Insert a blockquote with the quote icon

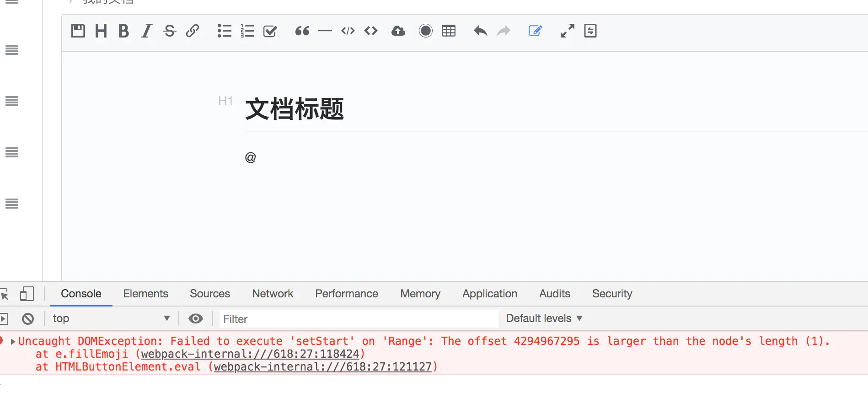pyautogui.click(x=302, y=31)
